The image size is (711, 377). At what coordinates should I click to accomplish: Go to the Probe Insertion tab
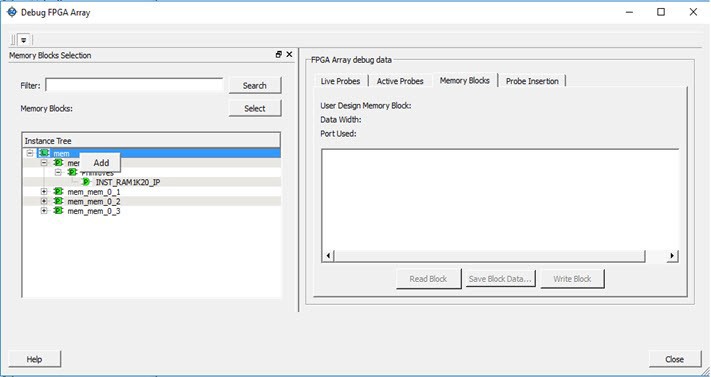[x=532, y=81]
